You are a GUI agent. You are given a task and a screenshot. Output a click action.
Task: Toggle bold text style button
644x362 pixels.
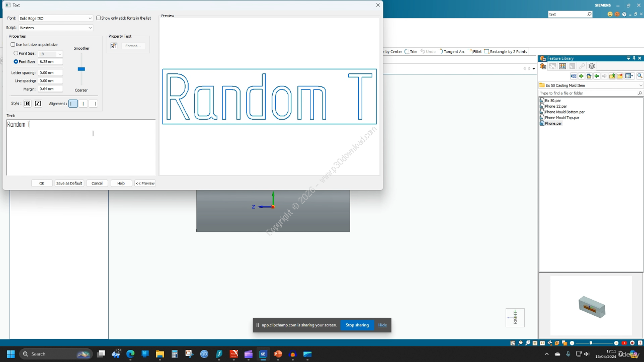coord(27,104)
